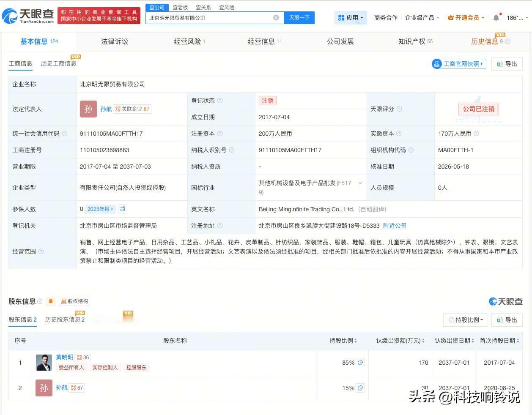Click 孙航's avatar in legal representative row
Screen dimensions: 532x415
point(88,109)
